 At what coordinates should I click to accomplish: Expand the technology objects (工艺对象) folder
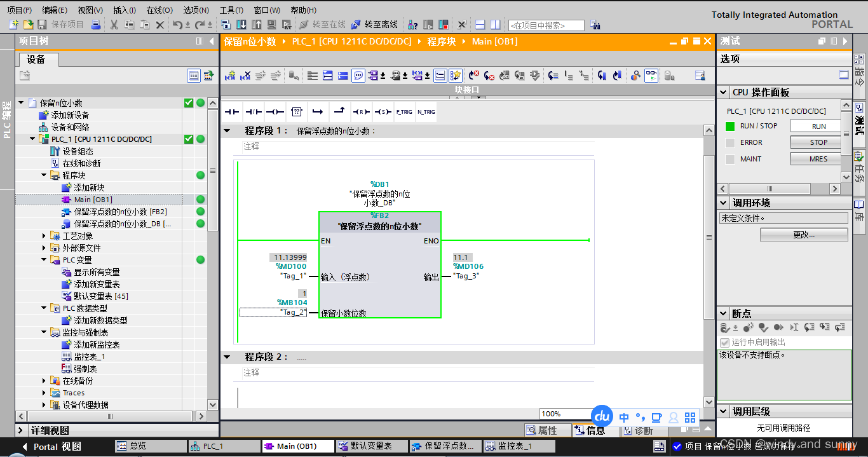[44, 236]
